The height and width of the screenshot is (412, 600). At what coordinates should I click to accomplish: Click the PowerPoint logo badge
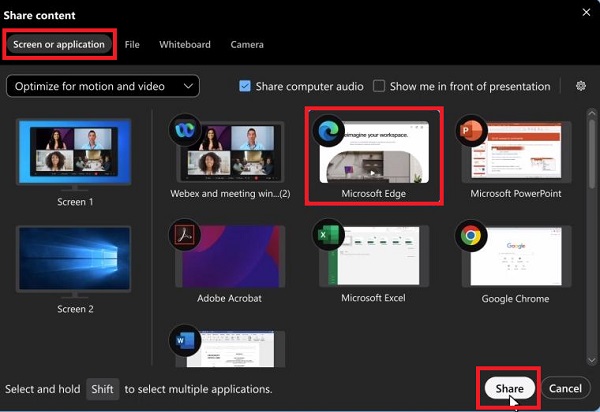coord(471,130)
